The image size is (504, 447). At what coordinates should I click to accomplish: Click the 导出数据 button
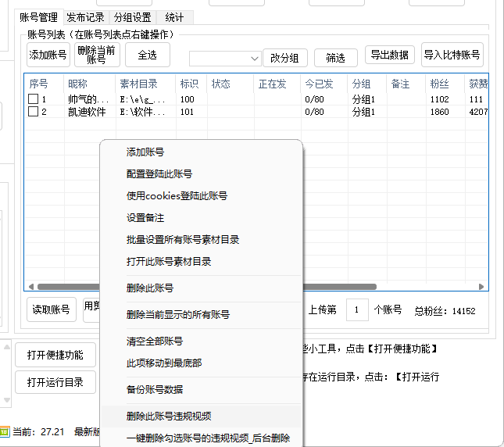(x=390, y=55)
